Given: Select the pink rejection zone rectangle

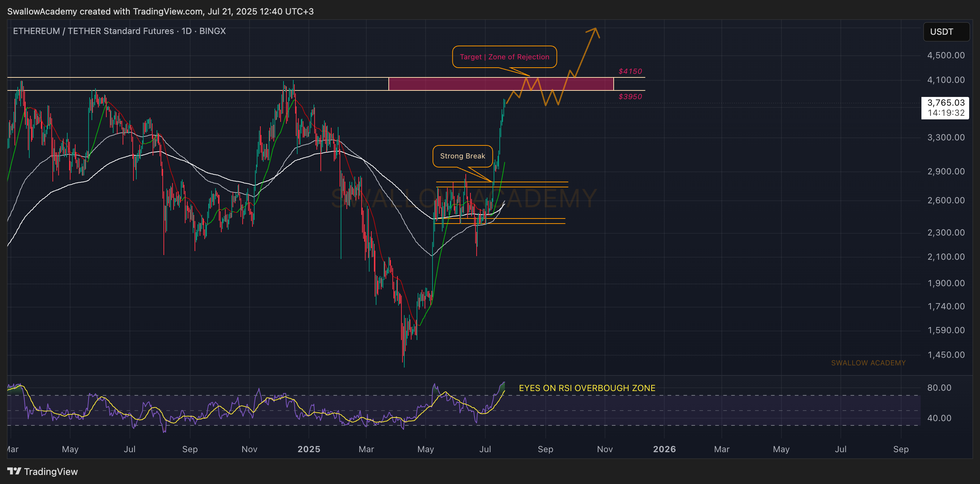Looking at the screenshot, I should point(500,84).
